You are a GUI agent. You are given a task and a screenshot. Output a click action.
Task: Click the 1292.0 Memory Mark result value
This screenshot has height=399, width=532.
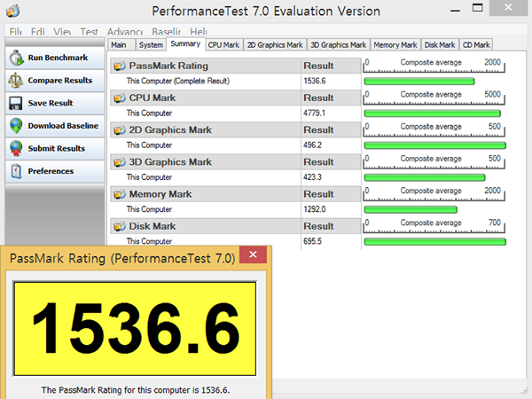click(x=315, y=209)
